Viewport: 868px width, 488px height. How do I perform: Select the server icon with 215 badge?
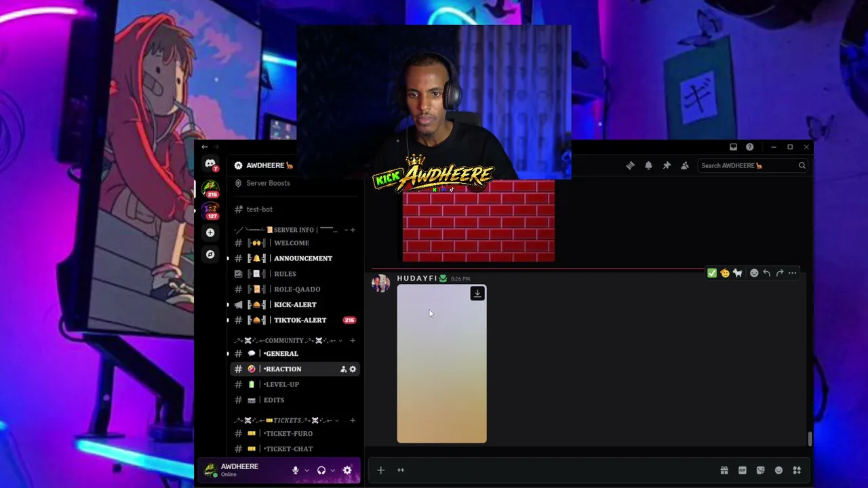[210, 188]
